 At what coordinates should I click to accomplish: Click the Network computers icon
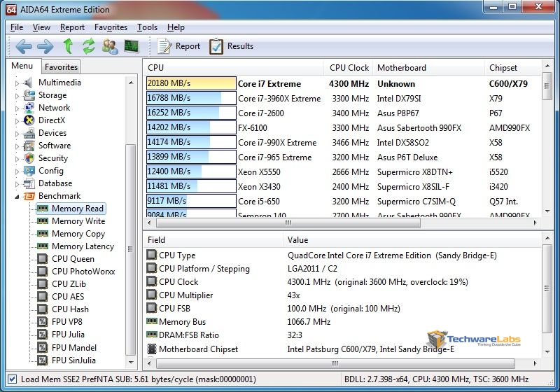pos(29,108)
